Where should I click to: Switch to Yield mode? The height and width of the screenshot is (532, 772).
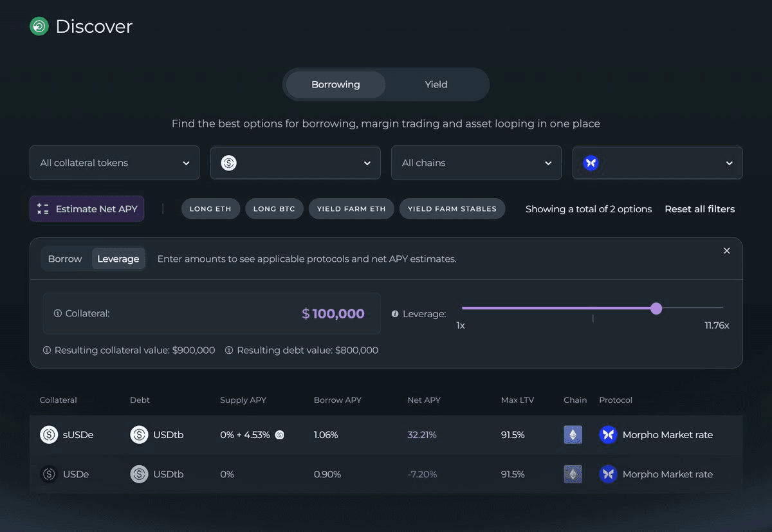[436, 84]
